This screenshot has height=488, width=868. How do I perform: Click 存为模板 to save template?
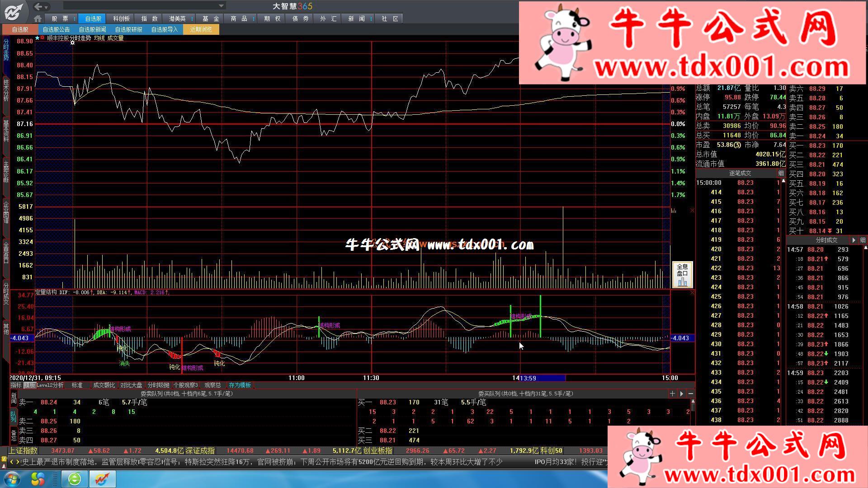click(x=240, y=385)
